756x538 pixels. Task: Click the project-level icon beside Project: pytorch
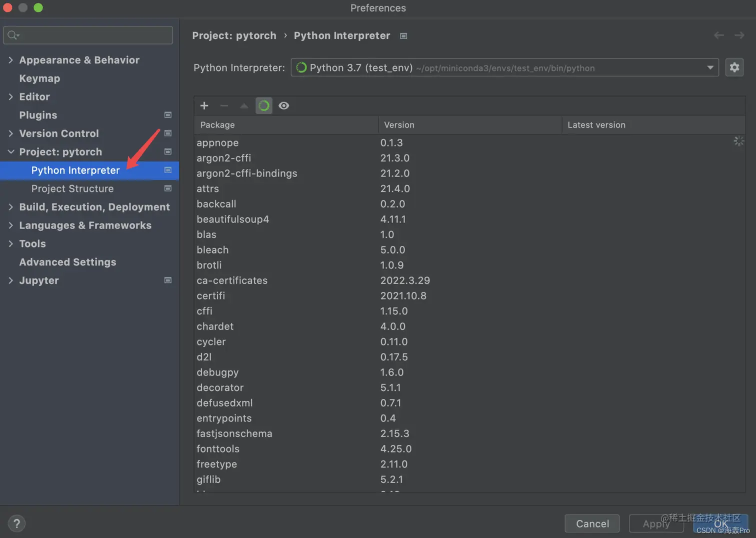pos(168,151)
